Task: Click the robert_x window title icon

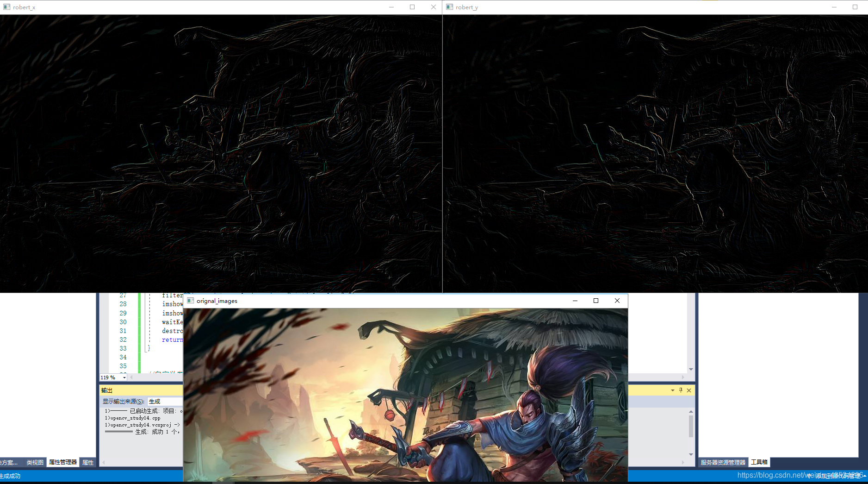Action: (x=6, y=7)
